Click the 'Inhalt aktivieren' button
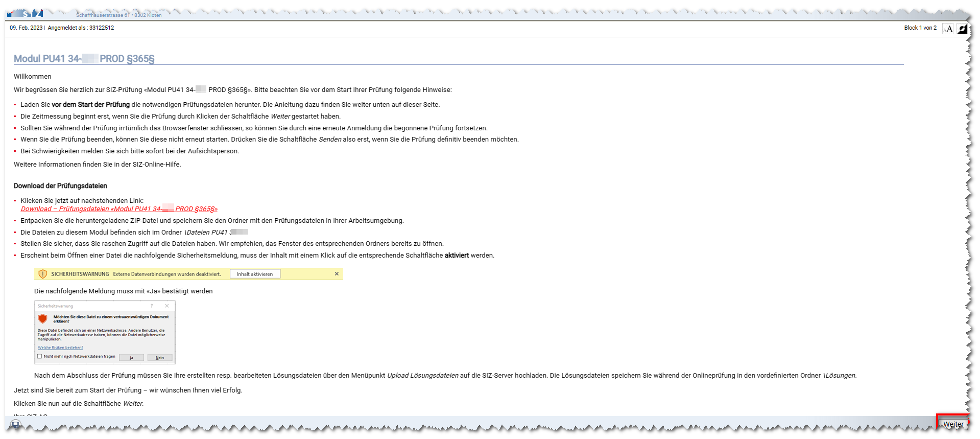The width and height of the screenshot is (980, 439). click(255, 274)
